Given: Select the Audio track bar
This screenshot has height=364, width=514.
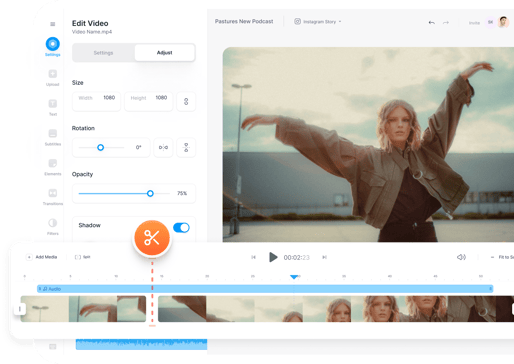Looking at the screenshot, I should (265, 289).
